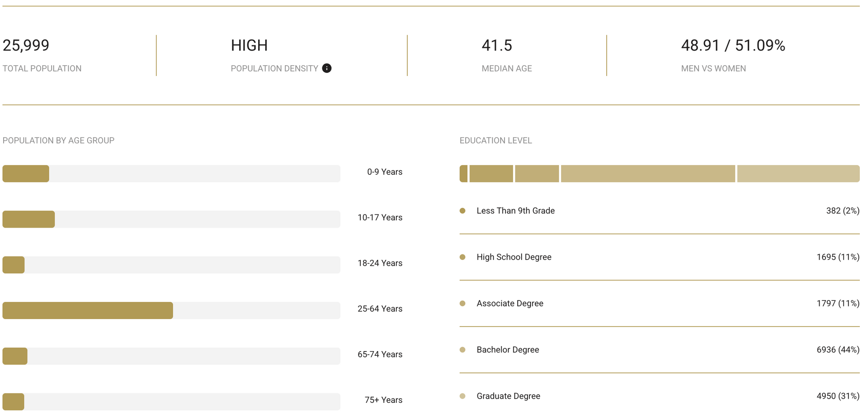Click the 25-64 Years label
Screen dimensions: 868x420
coord(380,309)
